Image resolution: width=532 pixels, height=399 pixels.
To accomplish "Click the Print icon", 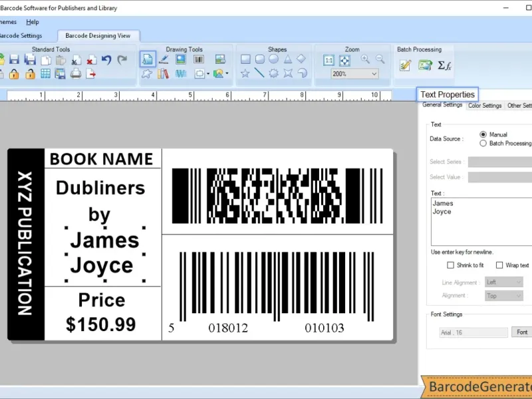I will pos(76,74).
